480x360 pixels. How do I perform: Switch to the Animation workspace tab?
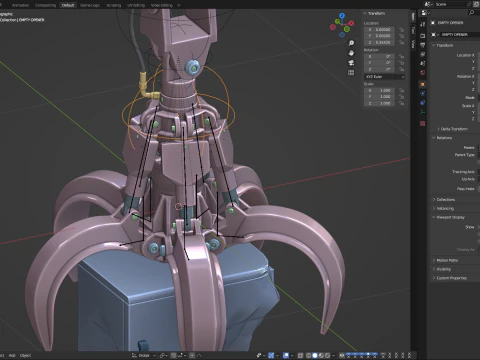click(x=20, y=5)
